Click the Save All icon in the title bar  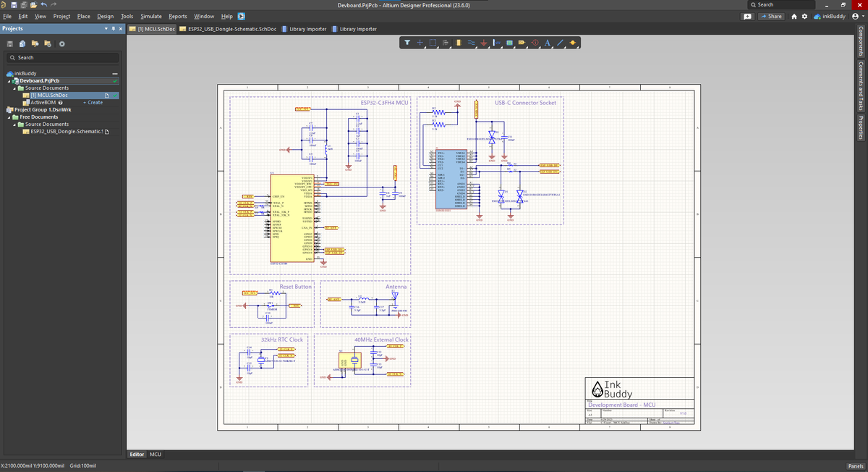pyautogui.click(x=24, y=5)
